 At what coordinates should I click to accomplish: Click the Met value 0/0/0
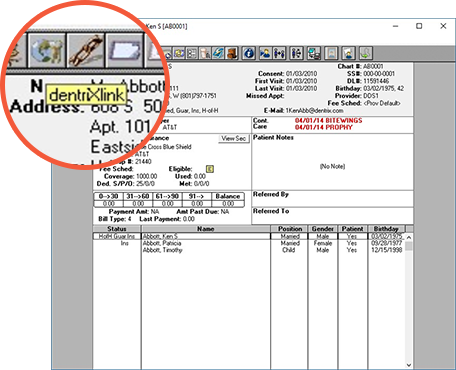[201, 184]
